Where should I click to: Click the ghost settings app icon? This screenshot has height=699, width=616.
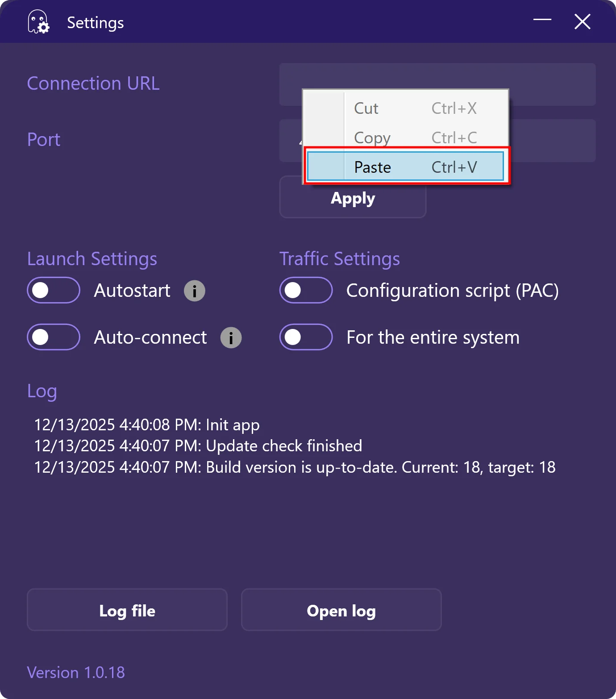[x=38, y=22]
